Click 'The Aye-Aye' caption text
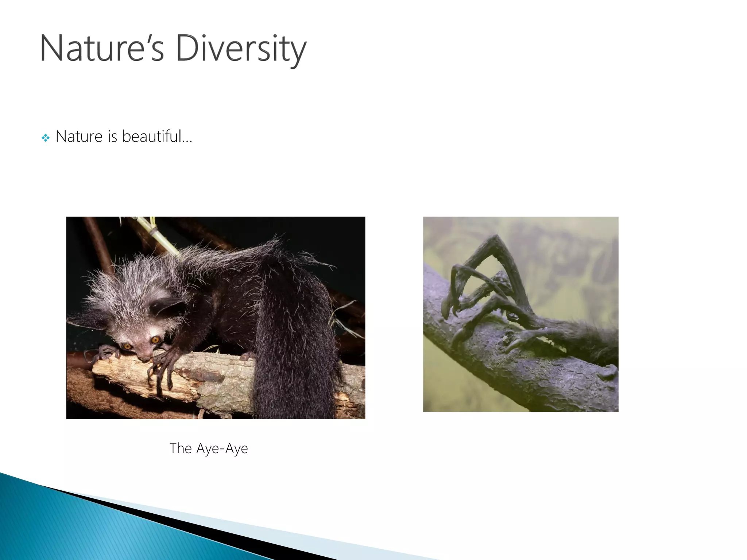 click(x=209, y=448)
